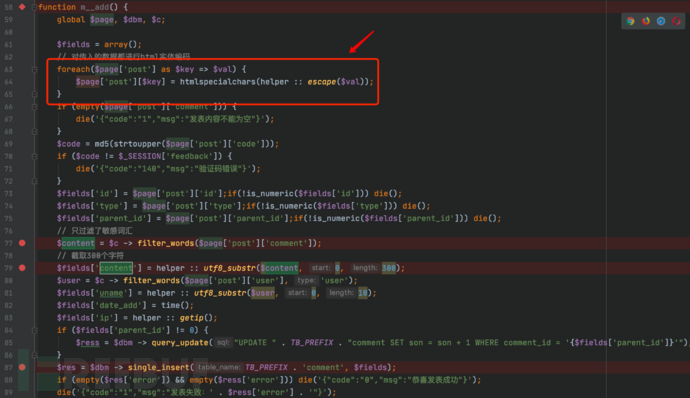
Task: Open the file in Firefox browser
Action: [646, 21]
